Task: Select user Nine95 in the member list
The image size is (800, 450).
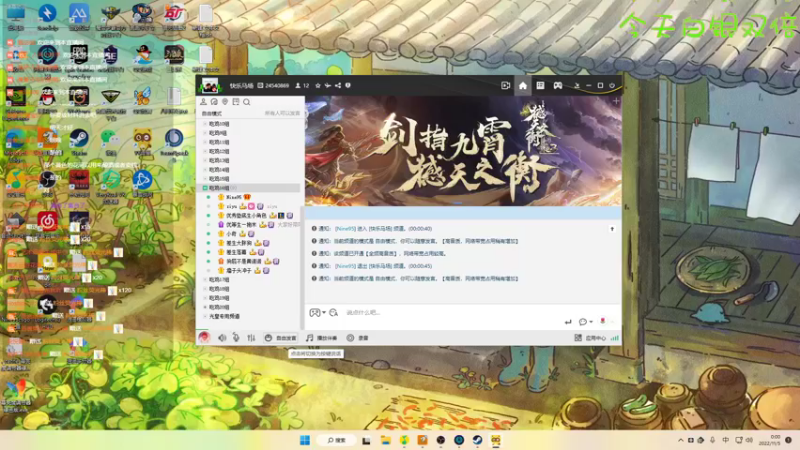Action: 234,197
